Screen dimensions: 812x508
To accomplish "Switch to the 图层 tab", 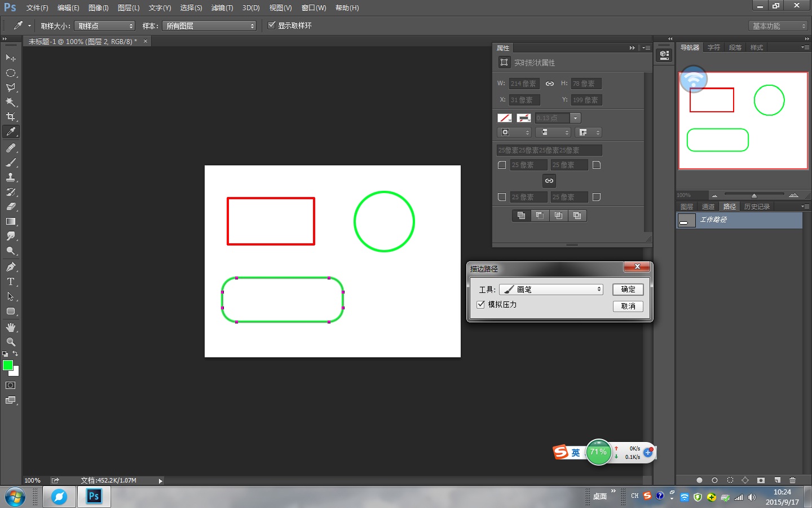I will coord(687,207).
